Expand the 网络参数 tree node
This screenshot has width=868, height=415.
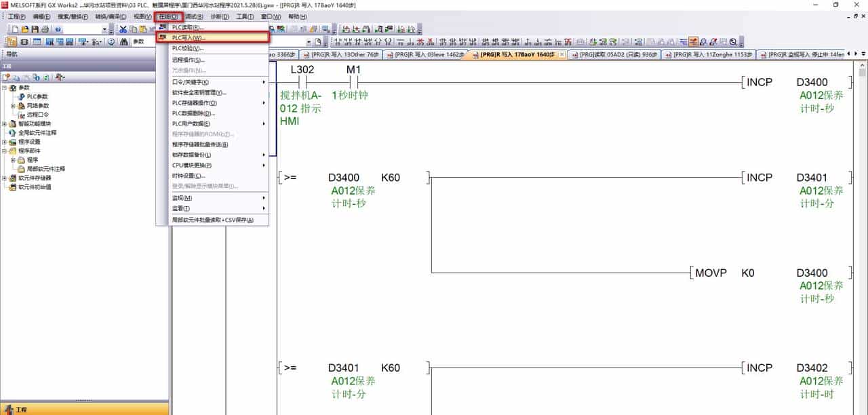coord(13,106)
